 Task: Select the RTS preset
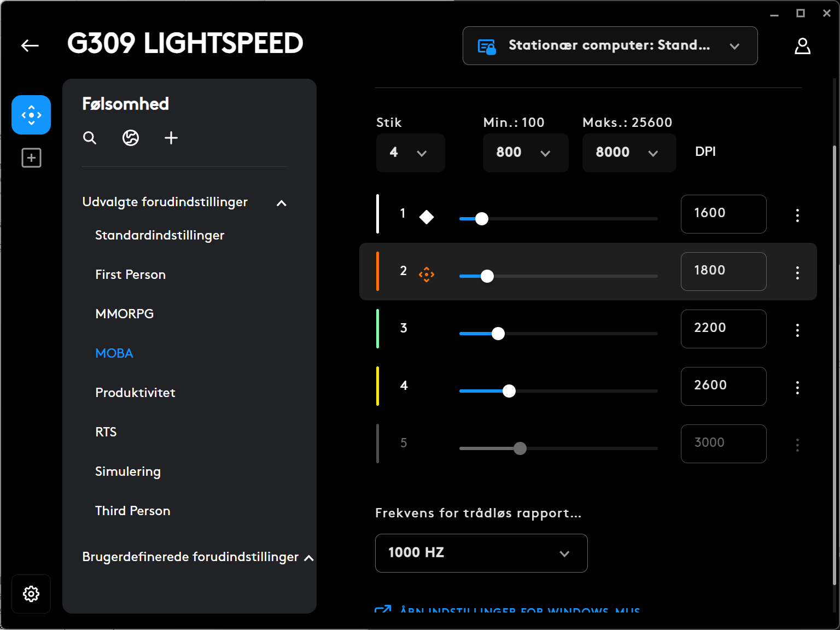click(x=106, y=432)
